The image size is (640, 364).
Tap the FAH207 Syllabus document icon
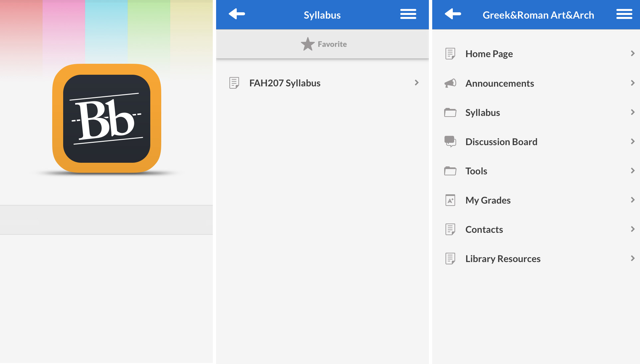(234, 83)
